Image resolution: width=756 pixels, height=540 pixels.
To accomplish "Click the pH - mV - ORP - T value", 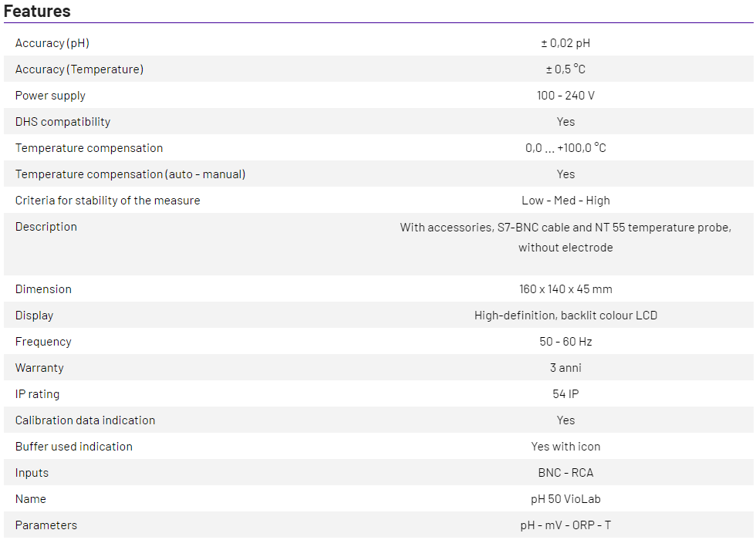I will 565,525.
